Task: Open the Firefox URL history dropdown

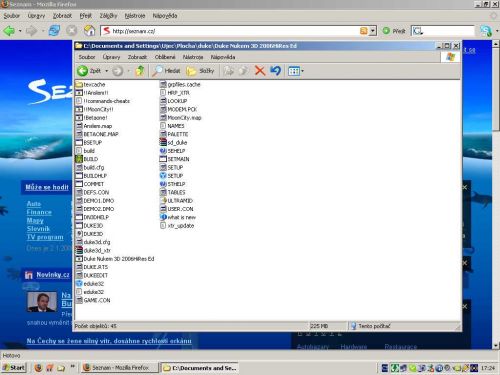Action: 373,31
